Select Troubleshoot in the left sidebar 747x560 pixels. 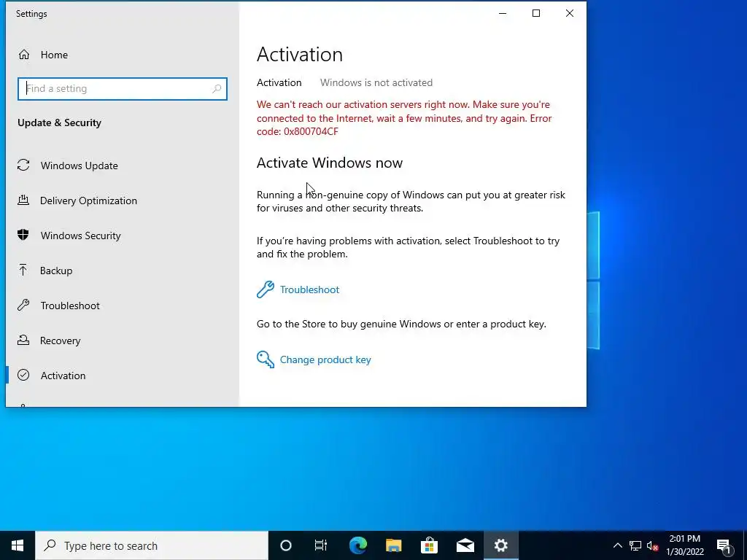[122, 306]
